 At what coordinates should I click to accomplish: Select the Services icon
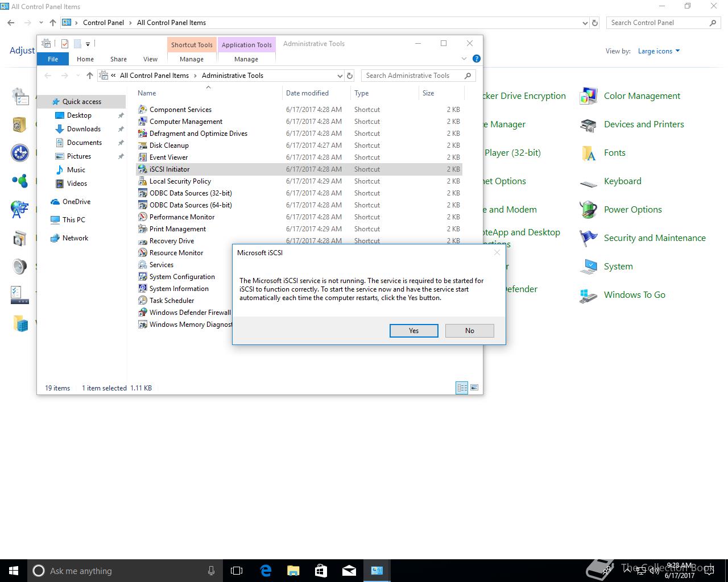143,265
